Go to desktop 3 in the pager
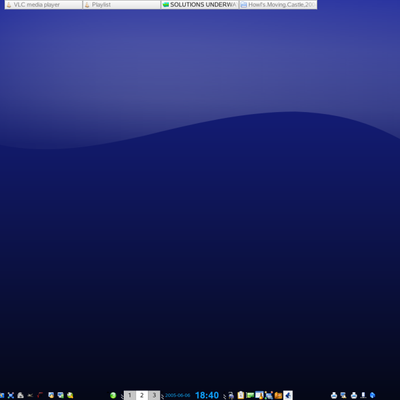The width and height of the screenshot is (400, 400). pyautogui.click(x=154, y=395)
